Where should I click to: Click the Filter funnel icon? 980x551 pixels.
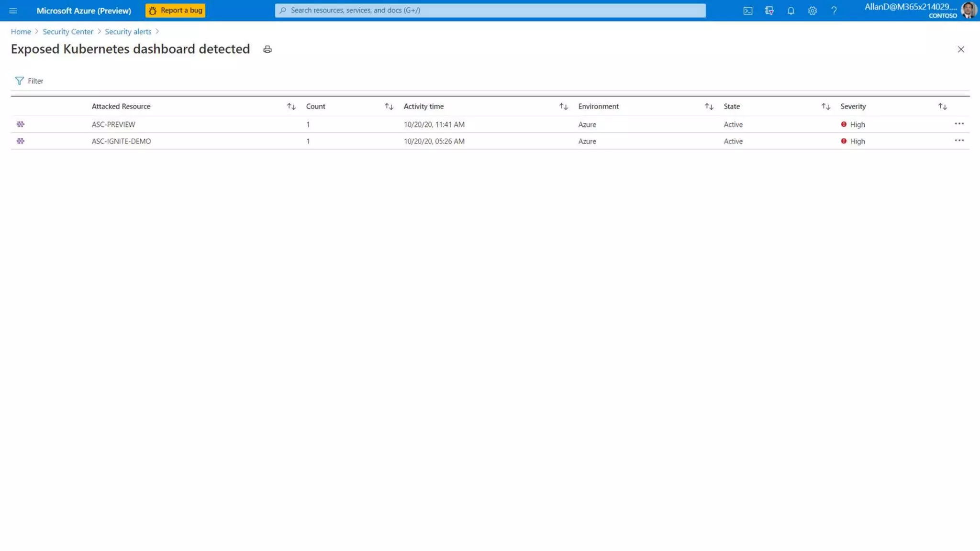[19, 81]
